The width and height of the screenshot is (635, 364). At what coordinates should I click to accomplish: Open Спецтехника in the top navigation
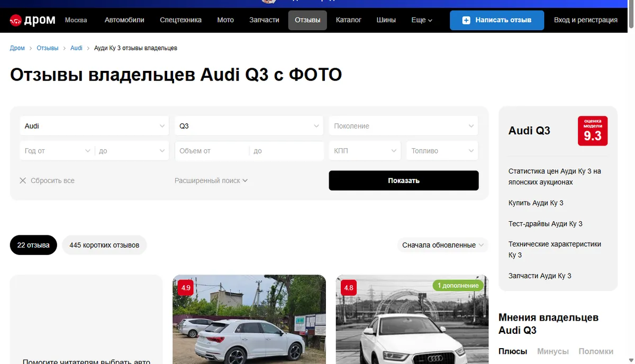(x=180, y=20)
